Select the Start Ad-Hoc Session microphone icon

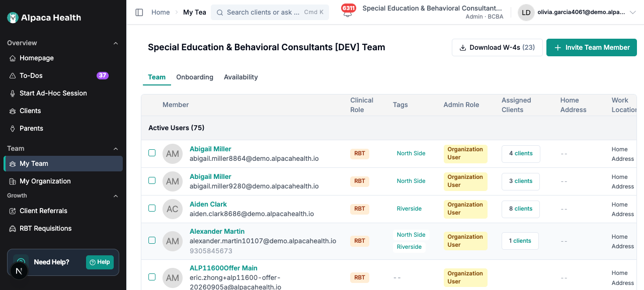tap(13, 93)
